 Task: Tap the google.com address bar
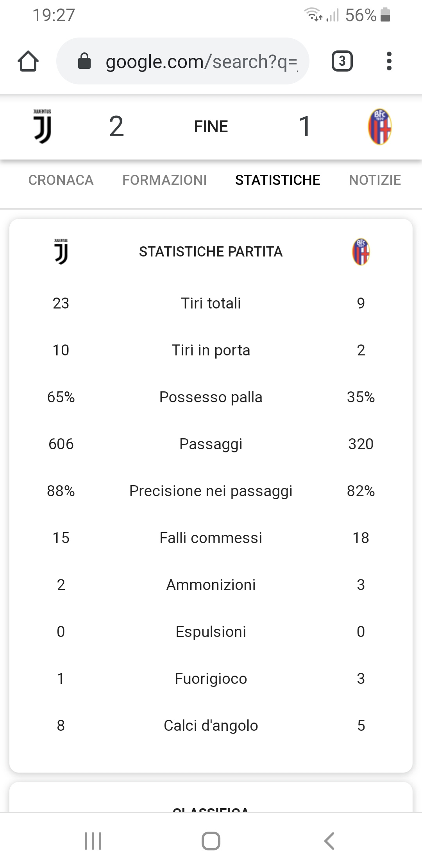195,61
